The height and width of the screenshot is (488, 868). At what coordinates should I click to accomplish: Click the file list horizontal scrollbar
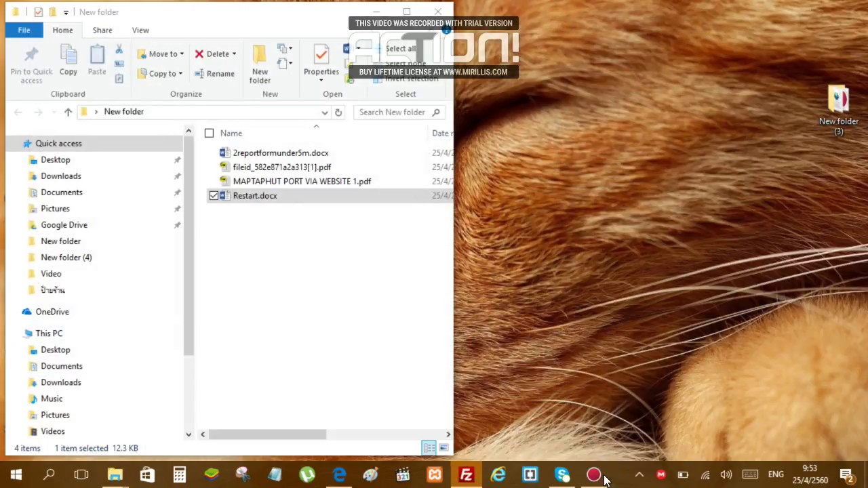(267, 434)
